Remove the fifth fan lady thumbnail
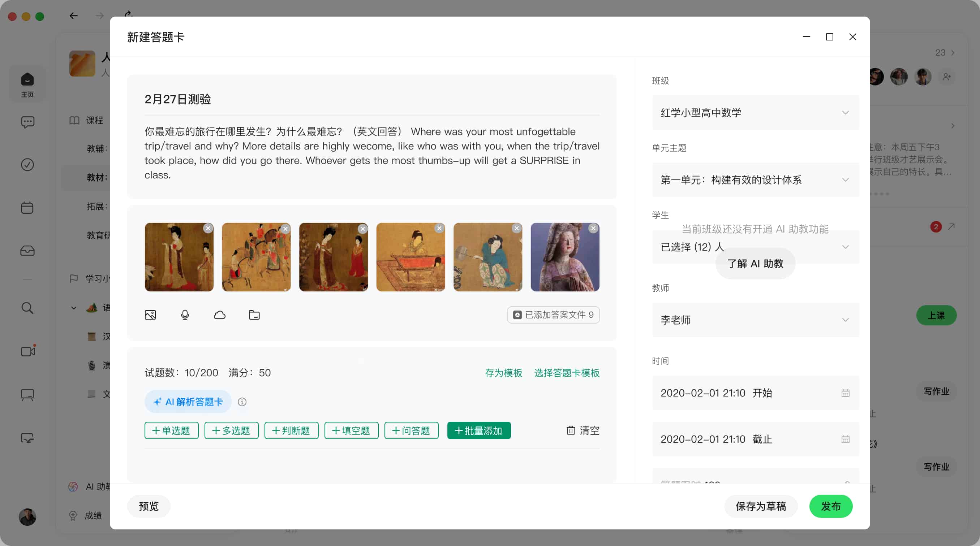980x546 pixels. pyautogui.click(x=517, y=228)
